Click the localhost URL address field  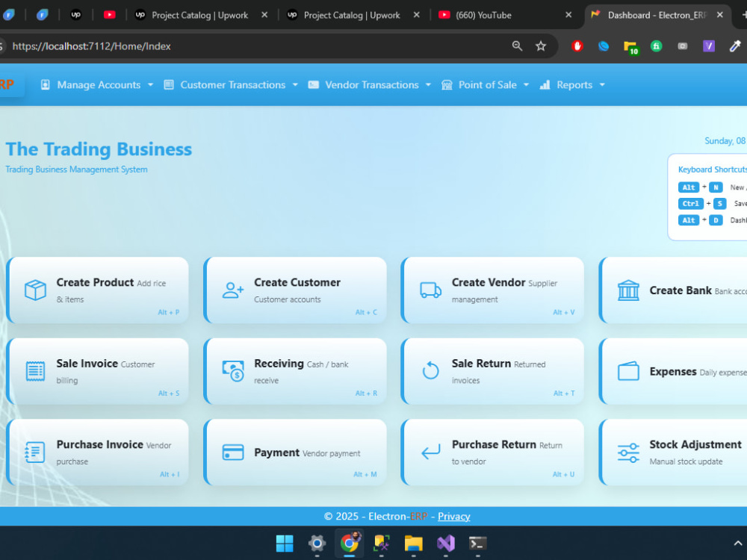tap(257, 46)
